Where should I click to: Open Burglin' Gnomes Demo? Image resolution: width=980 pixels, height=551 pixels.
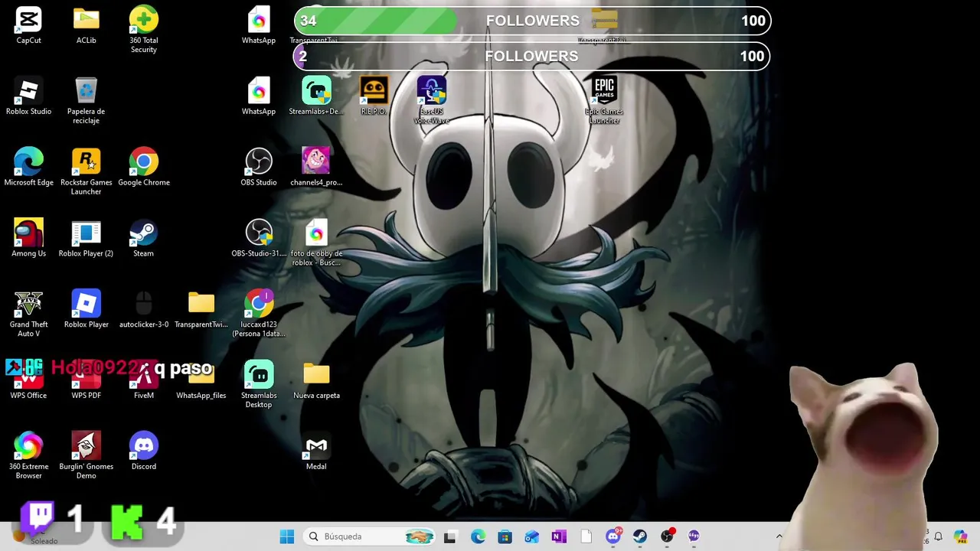[86, 457]
